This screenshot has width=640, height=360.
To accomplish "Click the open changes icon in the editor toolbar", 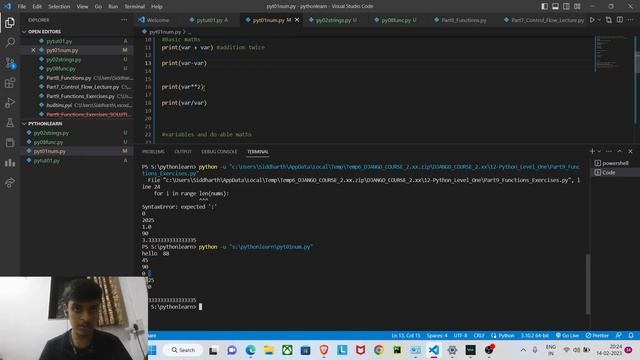I will point(609,20).
